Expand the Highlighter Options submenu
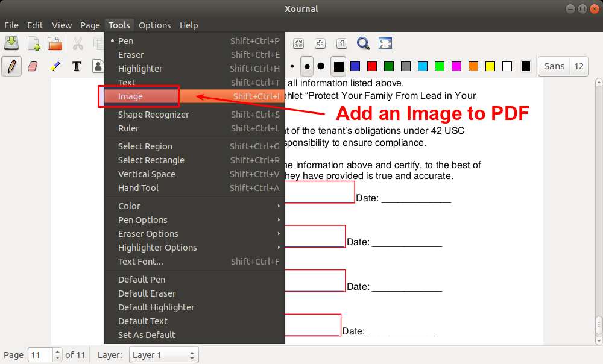The image size is (603, 364). (x=194, y=247)
